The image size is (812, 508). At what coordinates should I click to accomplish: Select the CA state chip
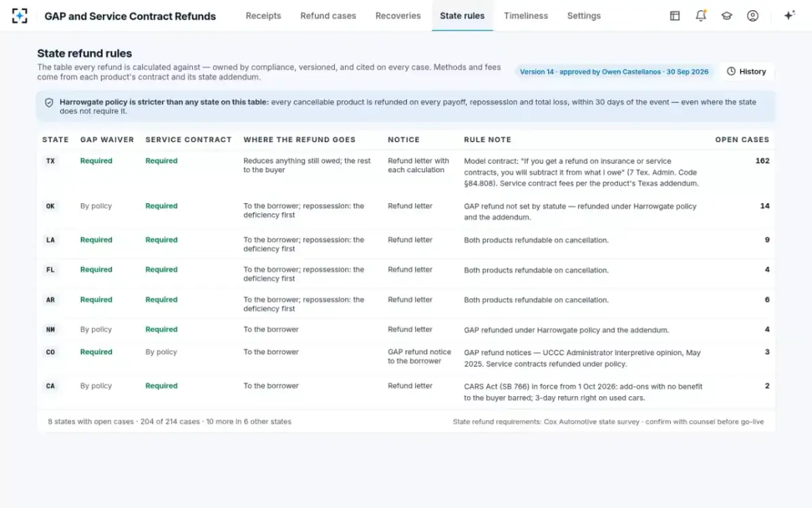tap(51, 386)
